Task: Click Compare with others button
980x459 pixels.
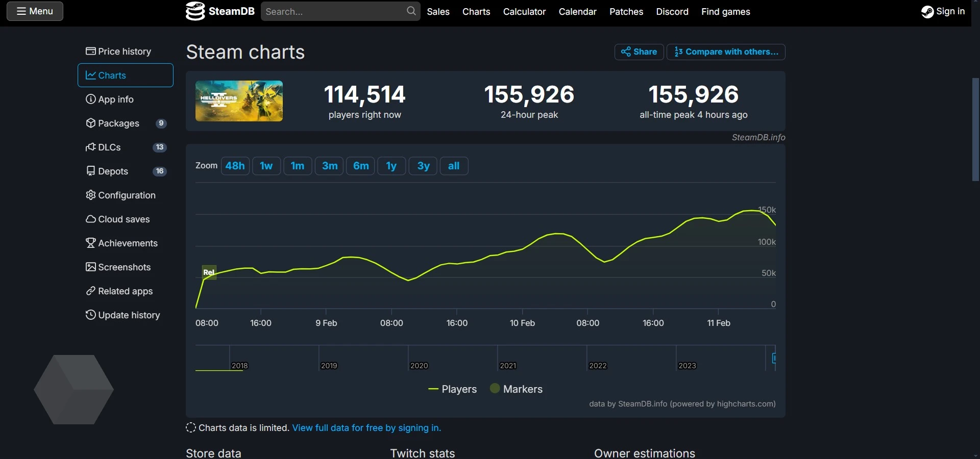Action: click(726, 52)
